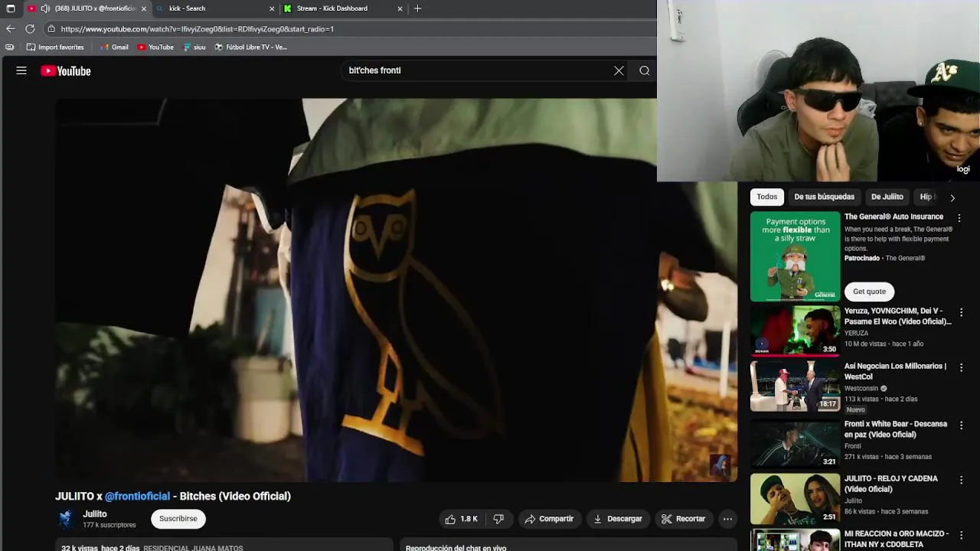Screen dimensions: 980x551
Task: Click Get quote on The General ad
Action: (x=869, y=292)
